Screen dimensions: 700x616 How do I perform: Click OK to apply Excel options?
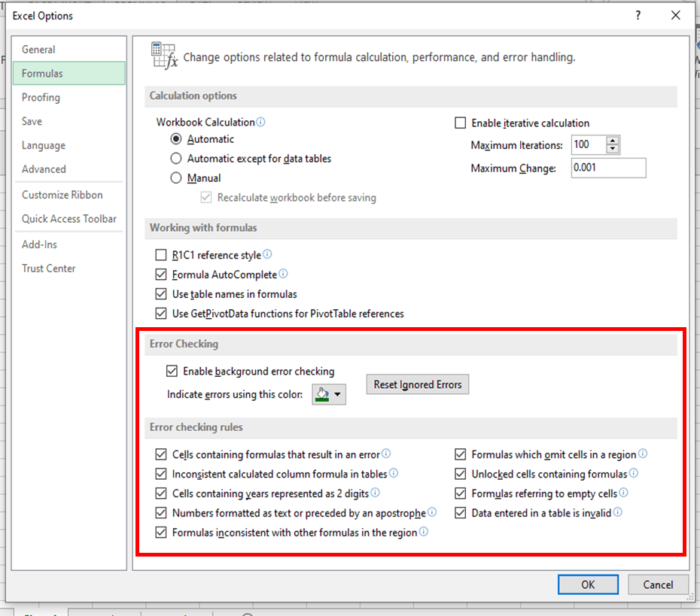588,584
